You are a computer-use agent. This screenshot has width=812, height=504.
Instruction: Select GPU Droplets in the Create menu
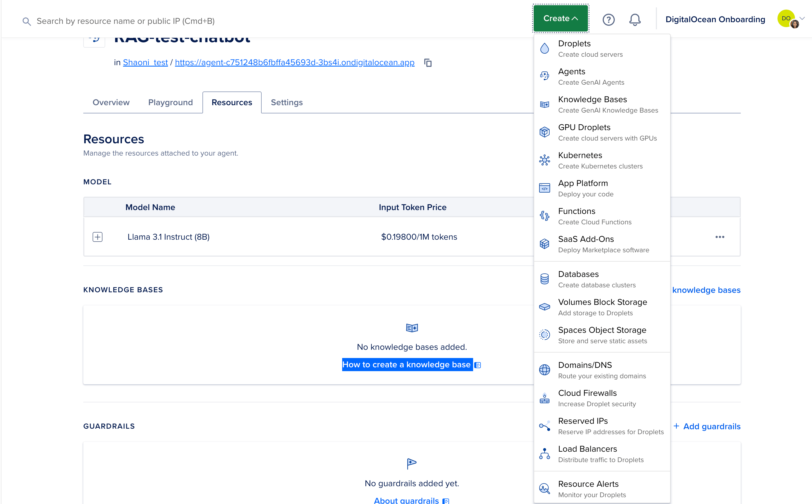click(x=602, y=133)
